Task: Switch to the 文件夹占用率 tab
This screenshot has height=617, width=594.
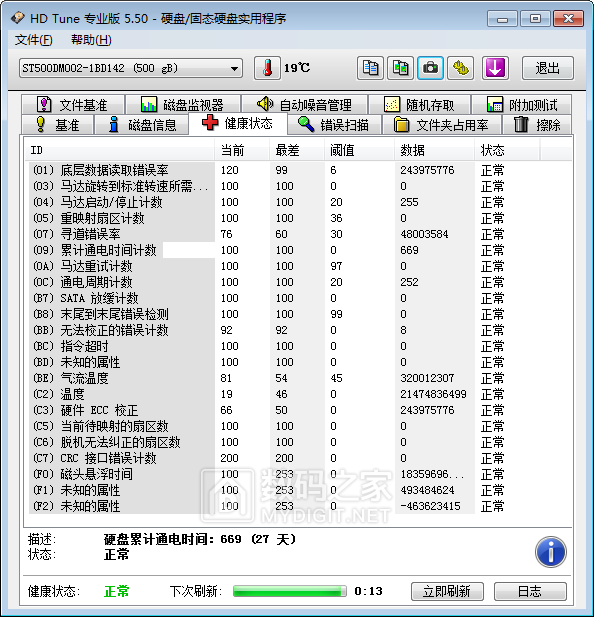Action: pos(442,125)
